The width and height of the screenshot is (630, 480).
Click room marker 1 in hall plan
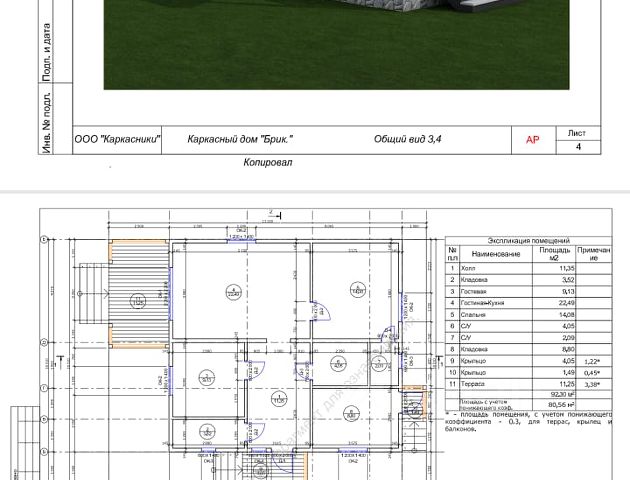point(279,398)
